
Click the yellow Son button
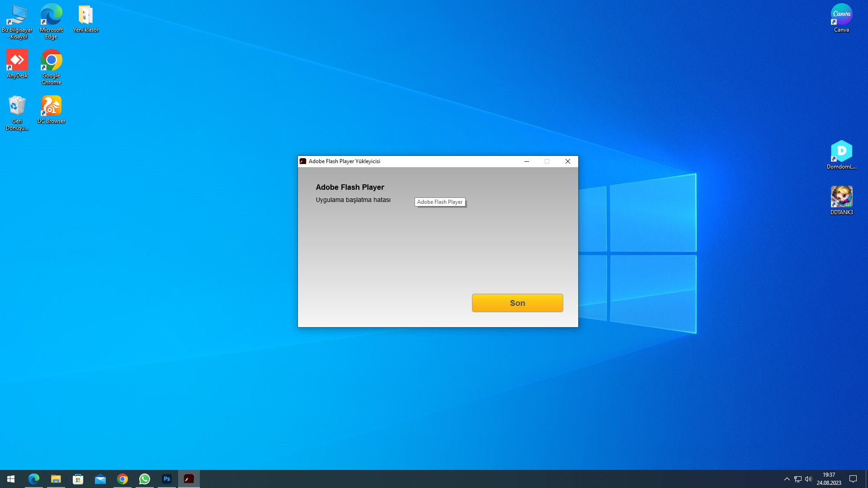(x=517, y=303)
